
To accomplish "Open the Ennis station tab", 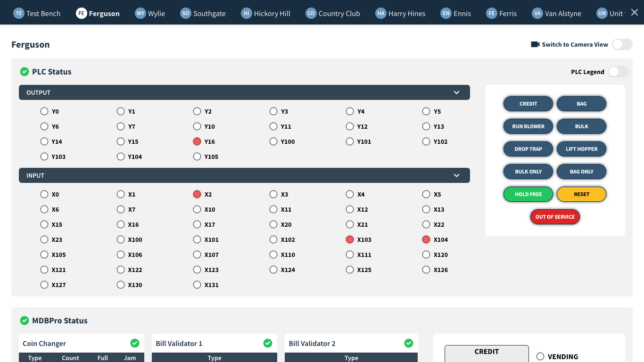I will point(455,13).
